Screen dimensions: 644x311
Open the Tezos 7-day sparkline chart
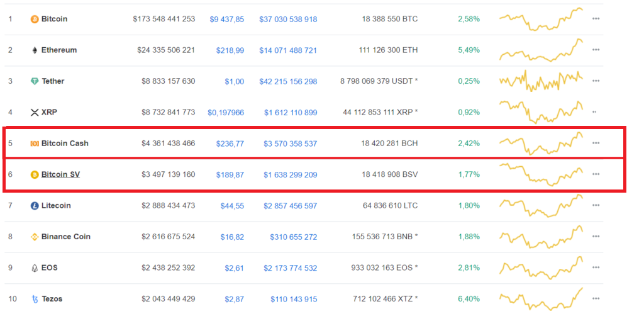point(541,299)
